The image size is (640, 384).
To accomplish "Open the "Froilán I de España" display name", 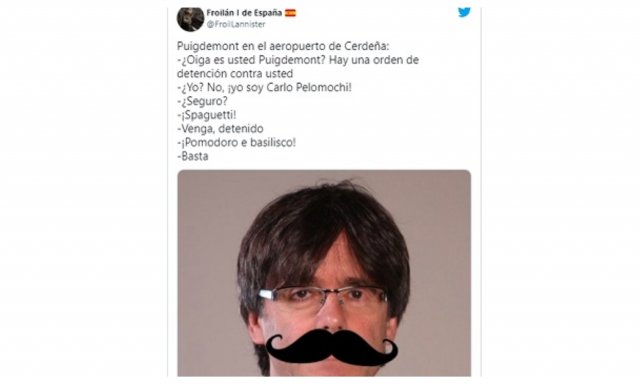I will (244, 13).
